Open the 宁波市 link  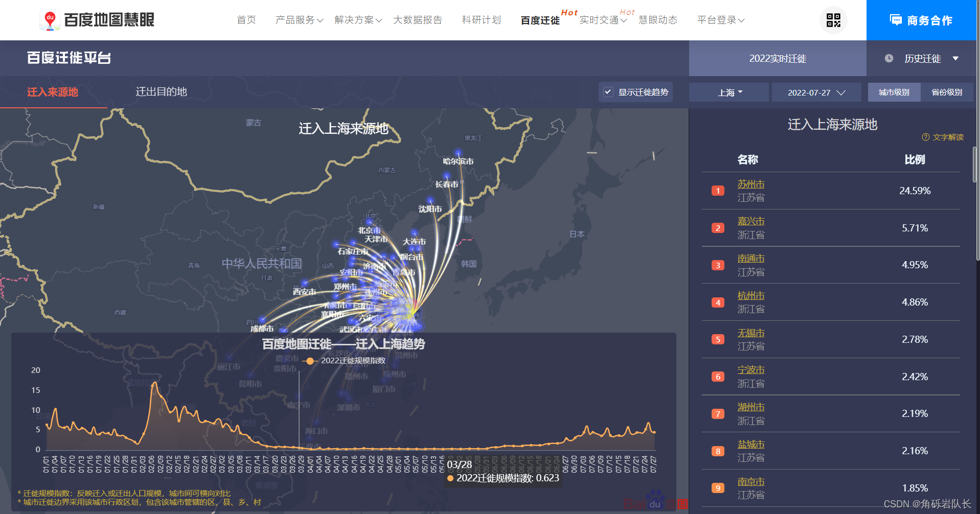[751, 370]
